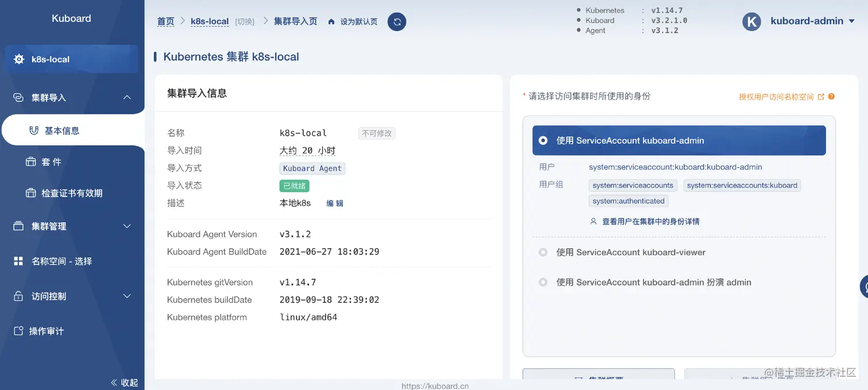868x390 pixels.
Task: Click the collapse arrows icon beside 收起
Action: (x=114, y=383)
